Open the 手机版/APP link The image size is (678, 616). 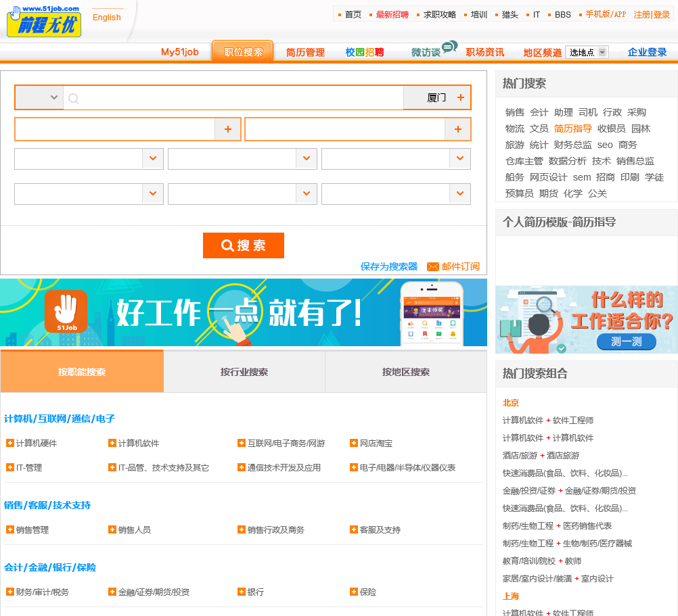[x=606, y=14]
